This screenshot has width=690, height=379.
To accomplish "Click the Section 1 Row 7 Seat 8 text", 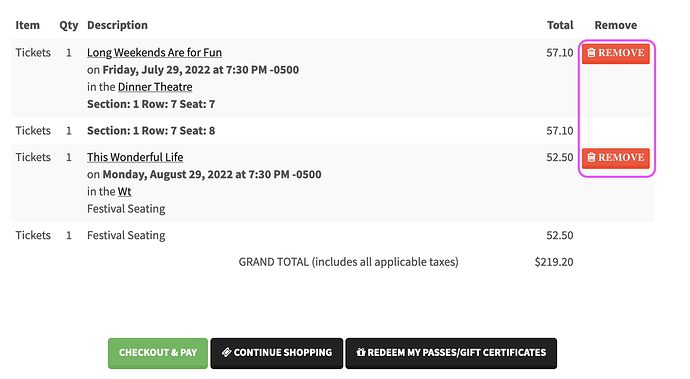I will pyautogui.click(x=151, y=131).
